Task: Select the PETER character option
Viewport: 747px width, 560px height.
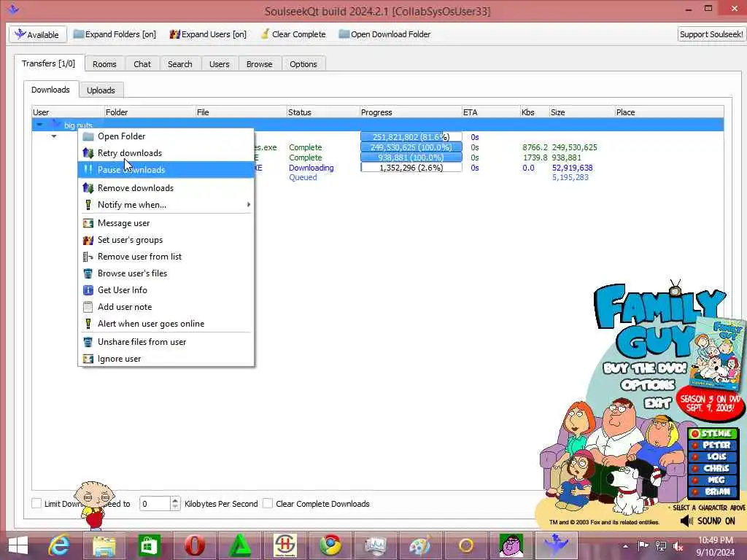Action: [713, 445]
